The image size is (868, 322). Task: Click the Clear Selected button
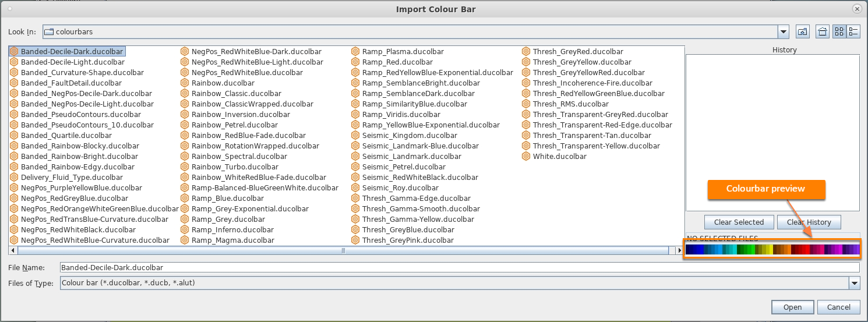click(x=739, y=222)
